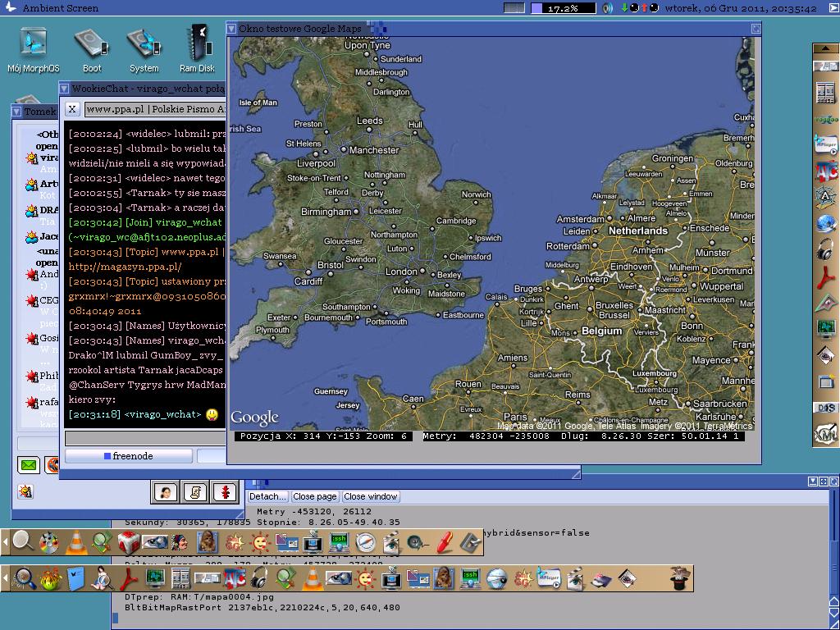Open the MPlayer icon in right-side dock
Image resolution: width=840 pixels, height=630 pixels.
pyautogui.click(x=825, y=145)
